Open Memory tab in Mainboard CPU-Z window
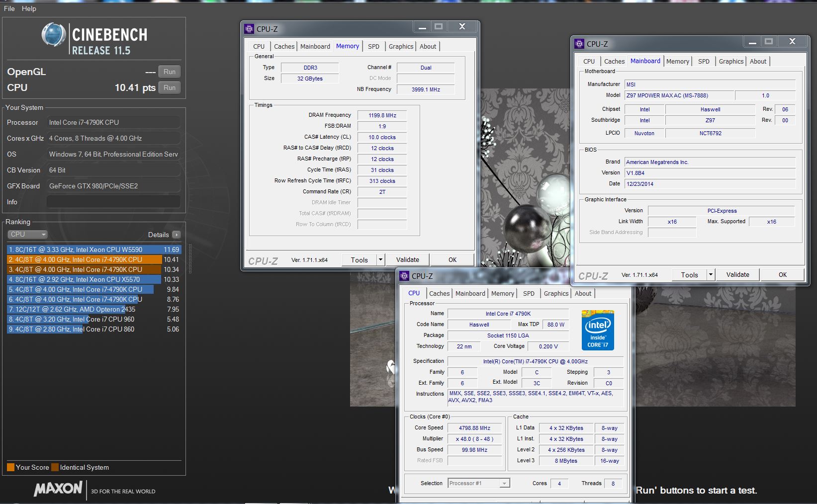Image resolution: width=817 pixels, height=504 pixels. [678, 61]
